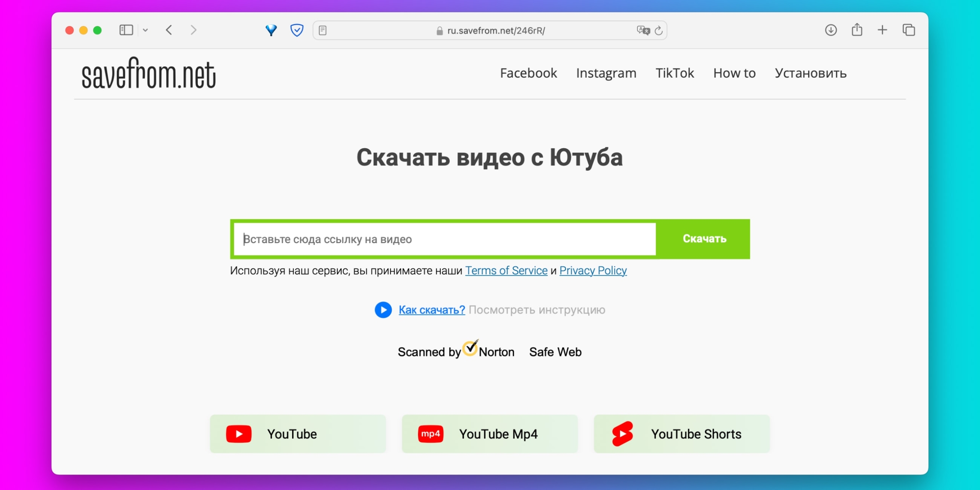Screen dimensions: 980x490
Task: Show Reader view from address bar
Action: [x=323, y=30]
